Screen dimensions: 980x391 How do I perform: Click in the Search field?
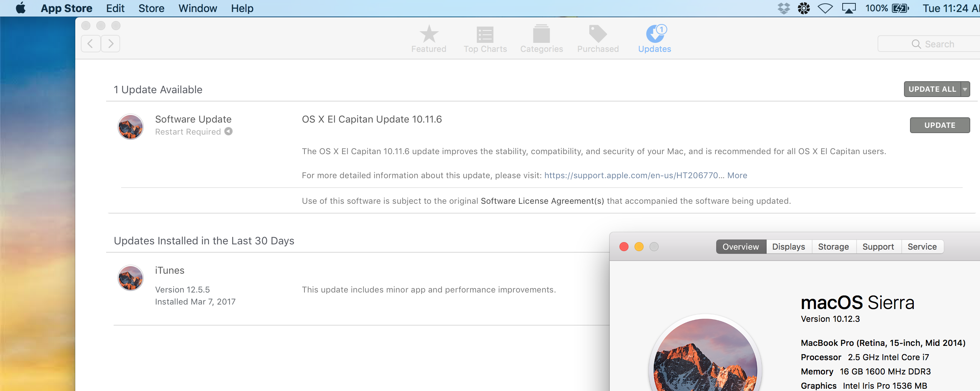point(929,44)
